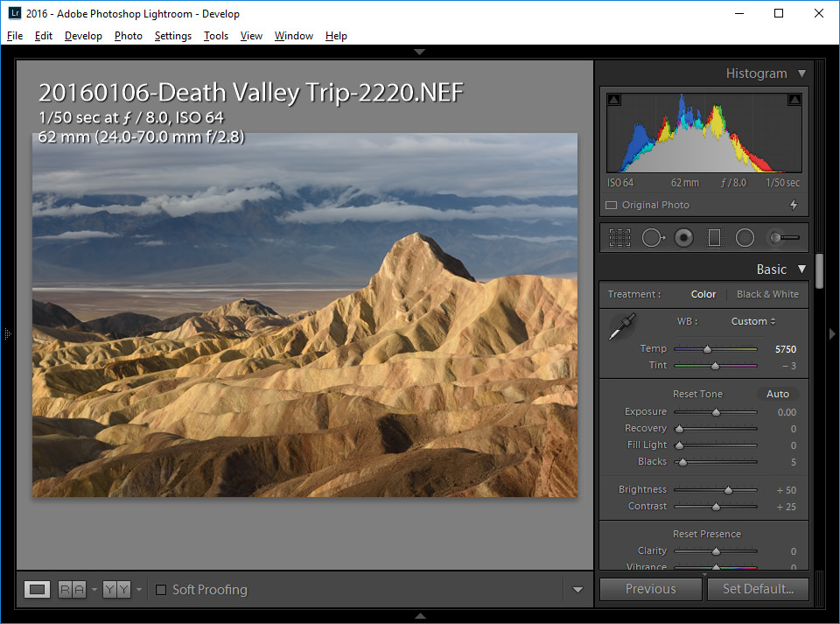Image resolution: width=840 pixels, height=624 pixels.
Task: Select the Graduated Filter tool
Action: point(714,237)
